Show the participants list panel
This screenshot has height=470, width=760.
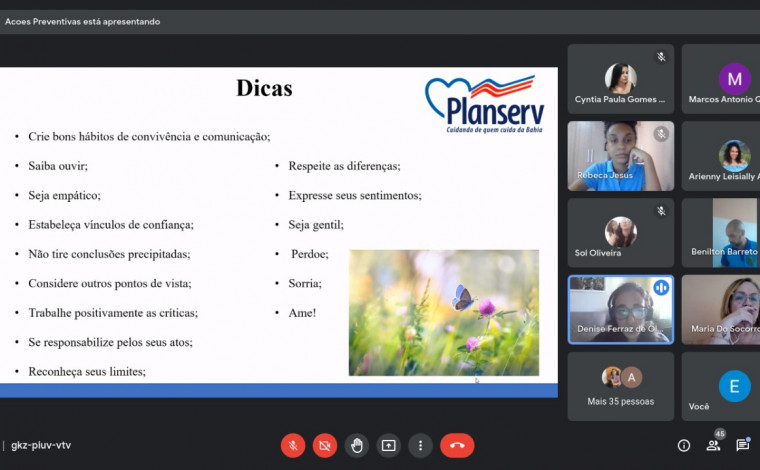713,445
